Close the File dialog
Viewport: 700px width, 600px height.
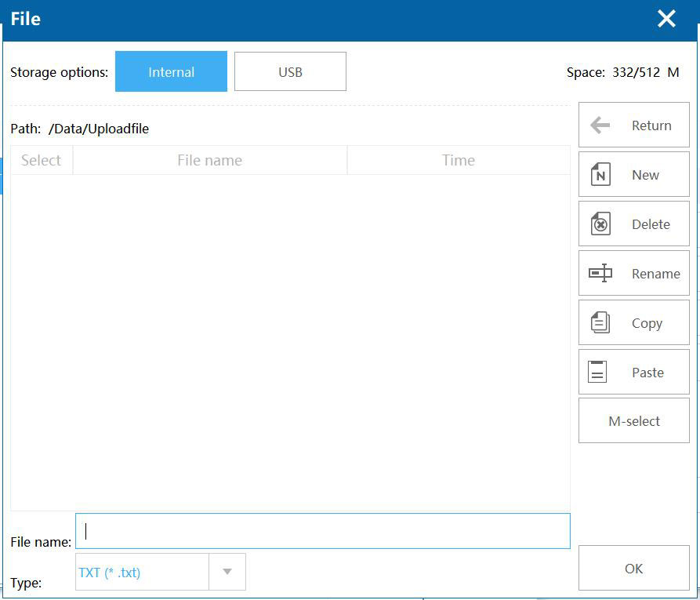[x=666, y=19]
